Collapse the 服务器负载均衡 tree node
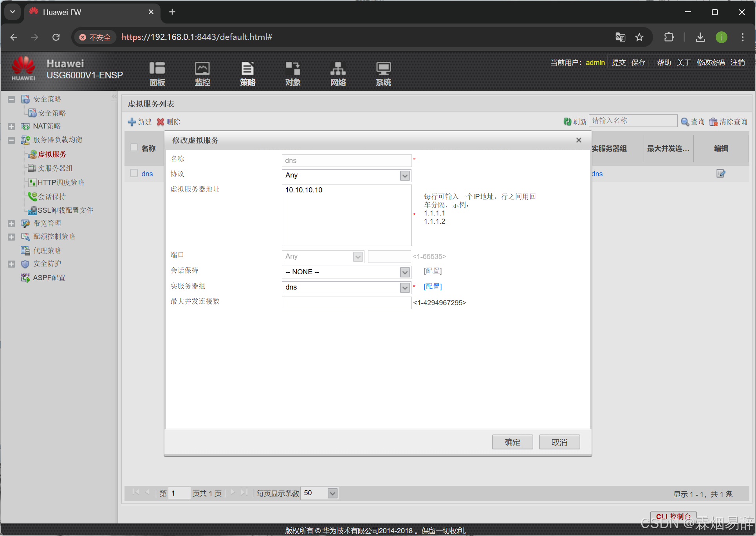Screen dimensions: 756x536 click(x=11, y=140)
